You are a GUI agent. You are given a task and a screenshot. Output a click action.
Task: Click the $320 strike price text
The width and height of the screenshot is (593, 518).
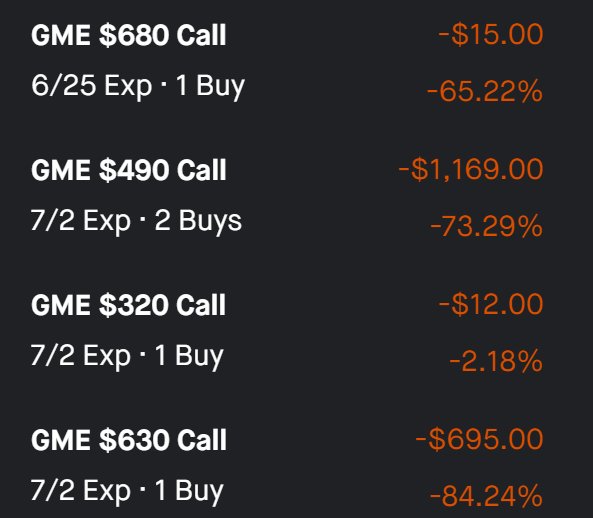[134, 305]
